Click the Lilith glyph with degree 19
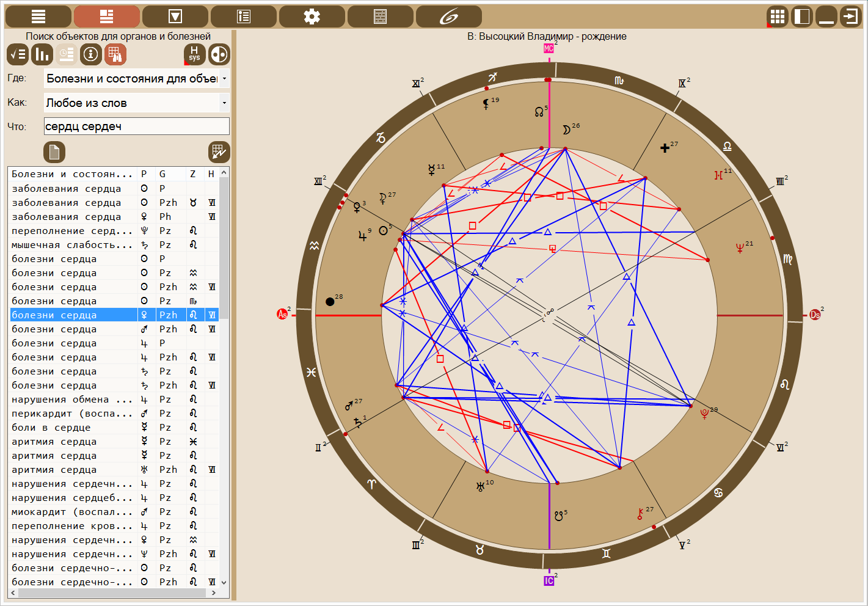This screenshot has width=868, height=606. pos(486,104)
